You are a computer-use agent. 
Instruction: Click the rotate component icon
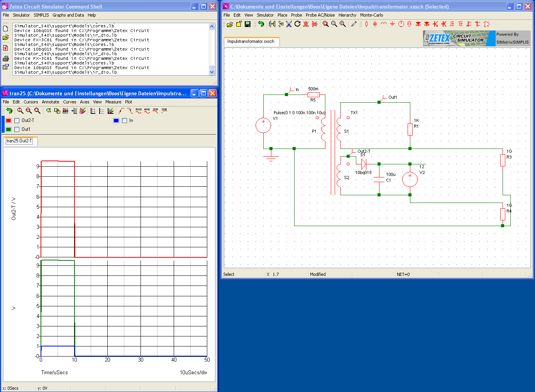[297, 24]
